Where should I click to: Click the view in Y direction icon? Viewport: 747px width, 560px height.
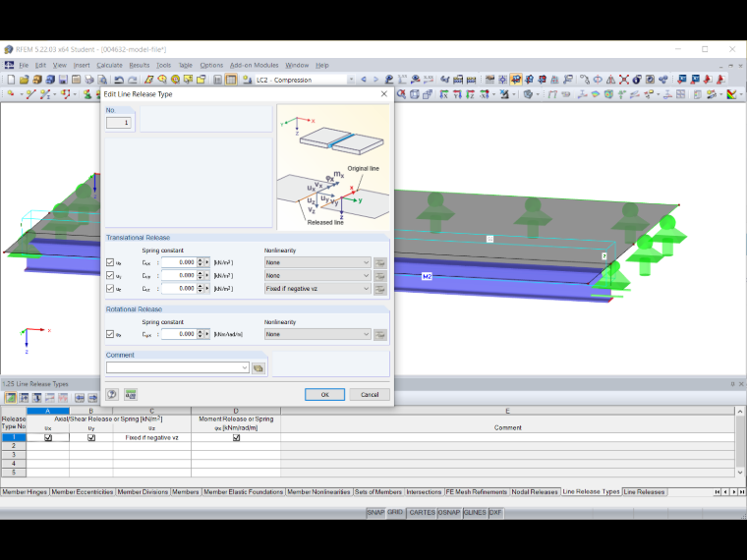click(x=457, y=94)
